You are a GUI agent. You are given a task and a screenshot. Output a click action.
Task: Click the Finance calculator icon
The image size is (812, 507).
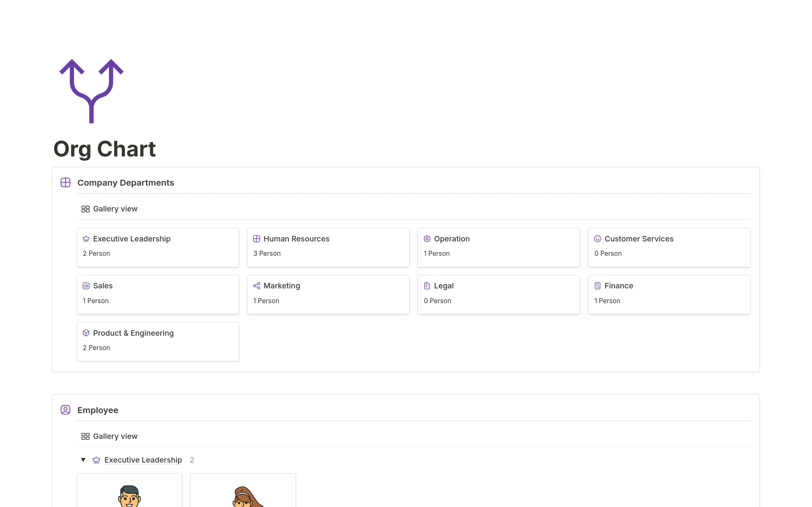pos(598,286)
